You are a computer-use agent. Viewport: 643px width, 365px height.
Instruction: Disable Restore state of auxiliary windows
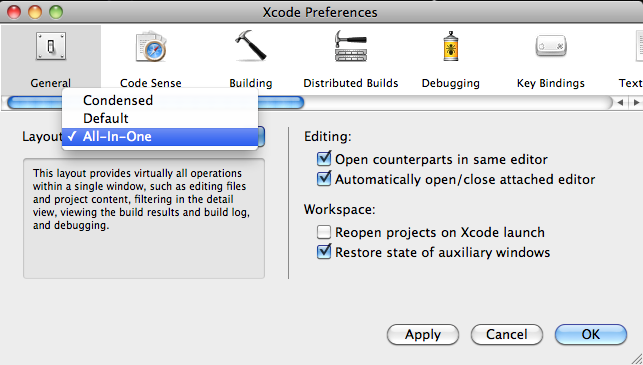(x=324, y=252)
